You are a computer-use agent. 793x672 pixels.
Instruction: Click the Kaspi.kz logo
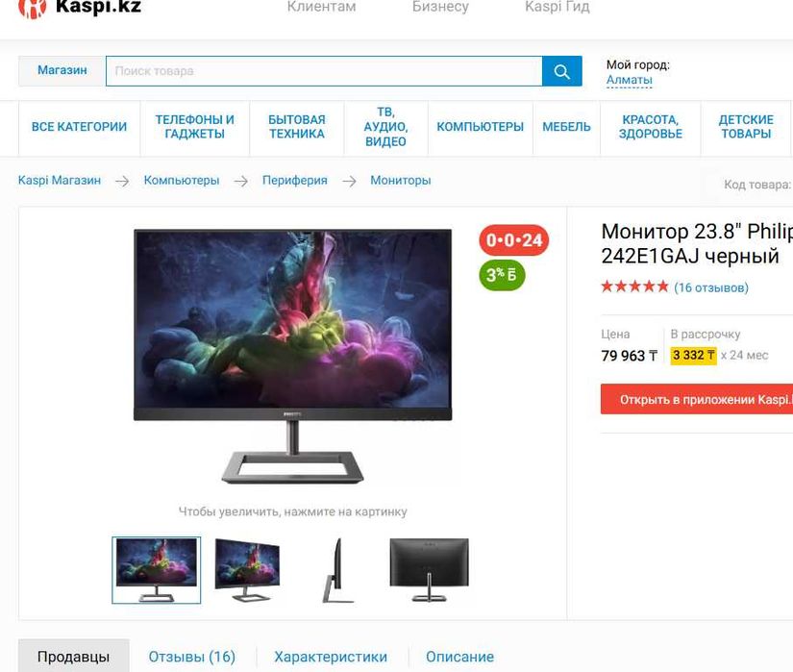pyautogui.click(x=80, y=7)
